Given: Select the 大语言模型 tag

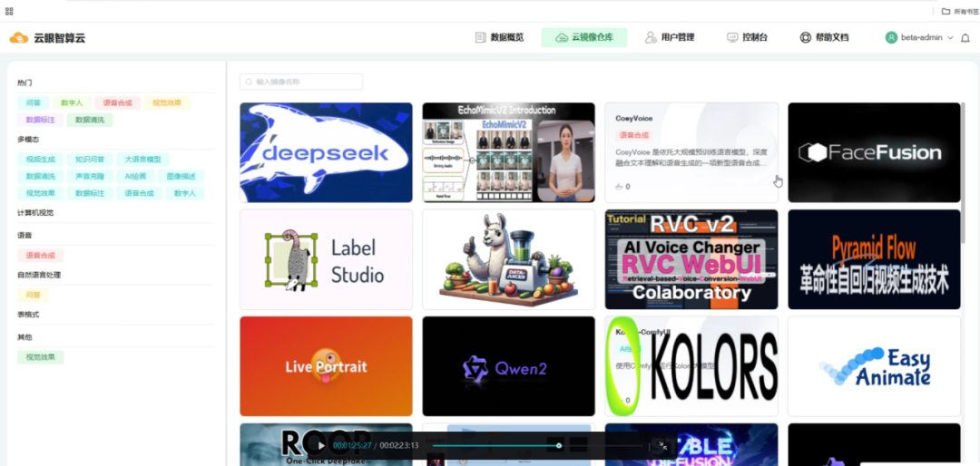Looking at the screenshot, I should pyautogui.click(x=143, y=160).
